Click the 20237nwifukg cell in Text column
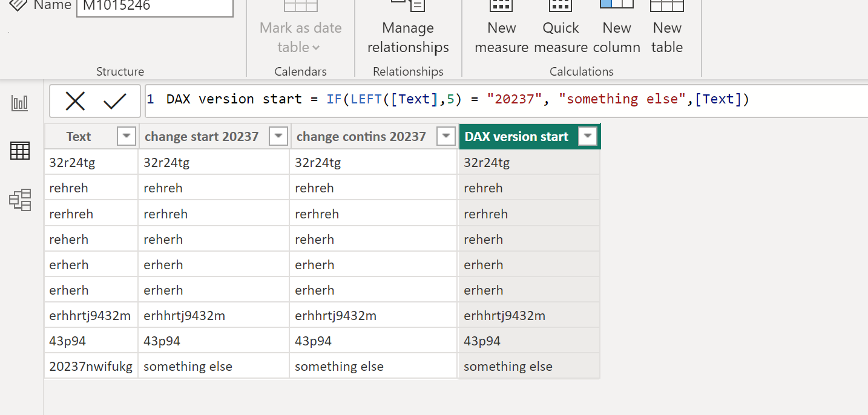 tap(91, 366)
